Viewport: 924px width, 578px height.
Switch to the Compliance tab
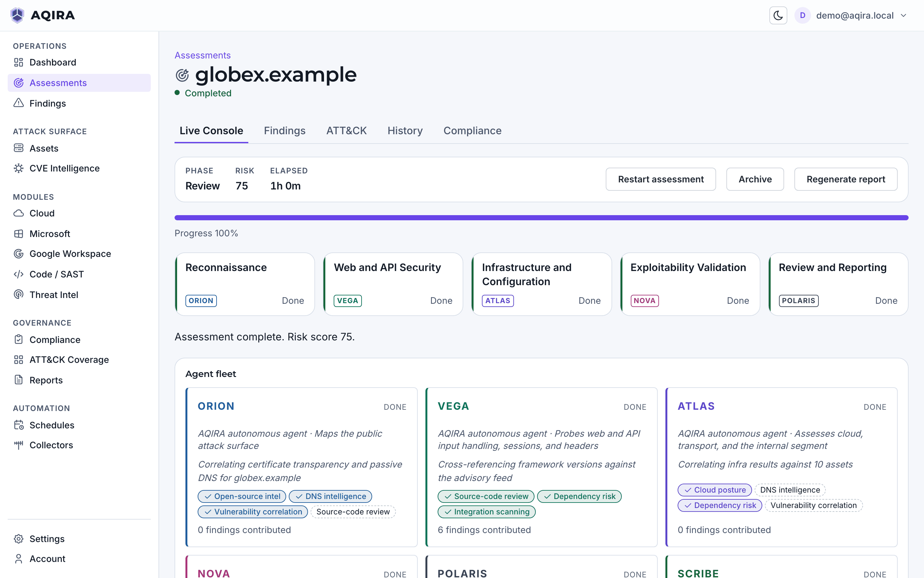(x=472, y=131)
